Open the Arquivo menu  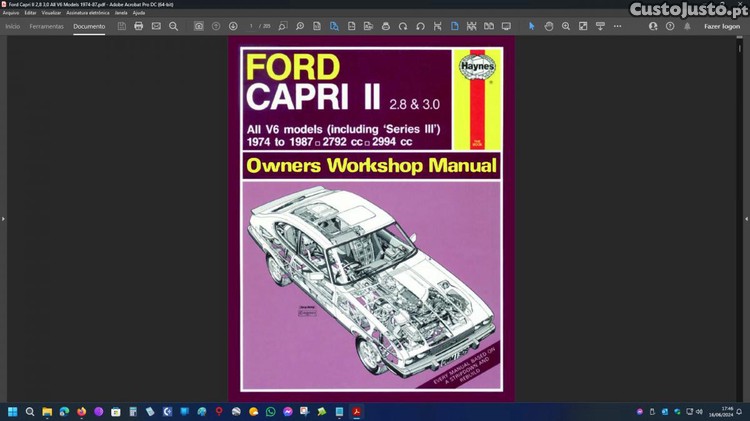point(11,13)
